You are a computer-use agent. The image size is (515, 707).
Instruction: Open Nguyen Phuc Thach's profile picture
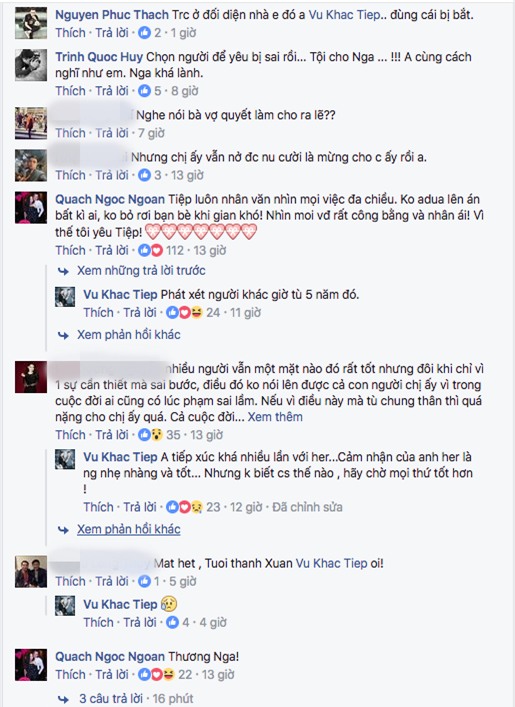point(31,23)
